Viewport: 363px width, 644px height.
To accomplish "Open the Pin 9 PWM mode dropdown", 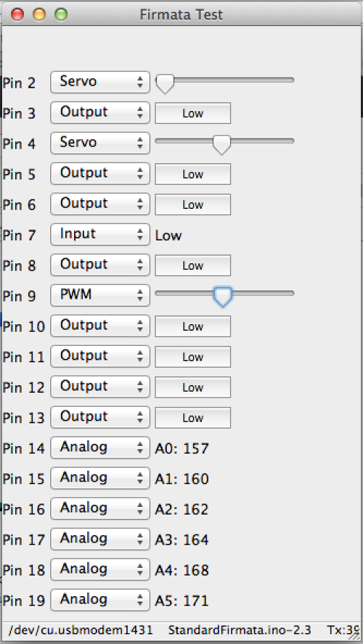I will (100, 295).
